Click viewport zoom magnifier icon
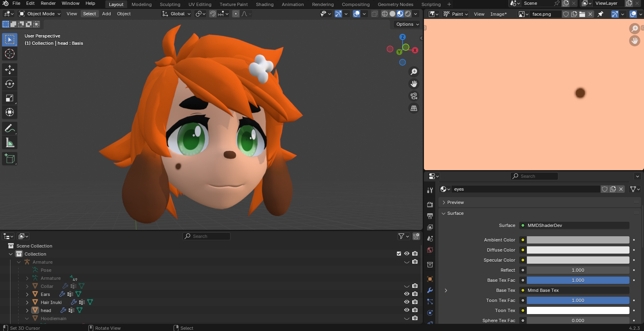 coord(414,72)
